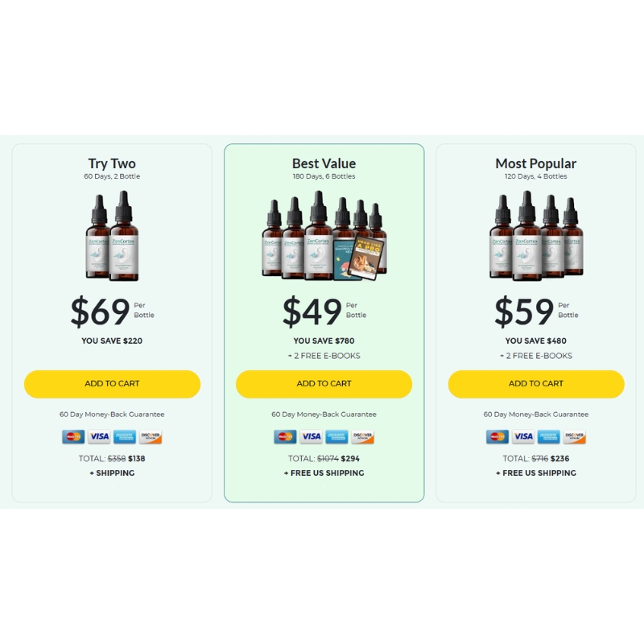Click the Best Value heading

coord(324,163)
